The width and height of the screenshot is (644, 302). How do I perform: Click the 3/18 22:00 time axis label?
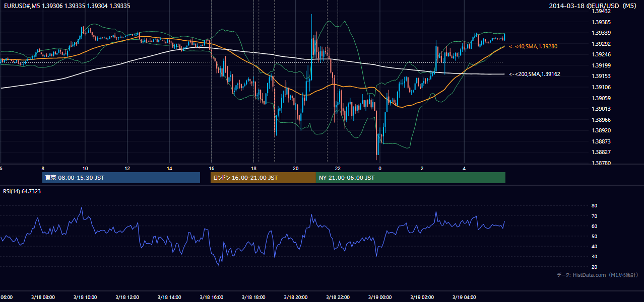338,297
